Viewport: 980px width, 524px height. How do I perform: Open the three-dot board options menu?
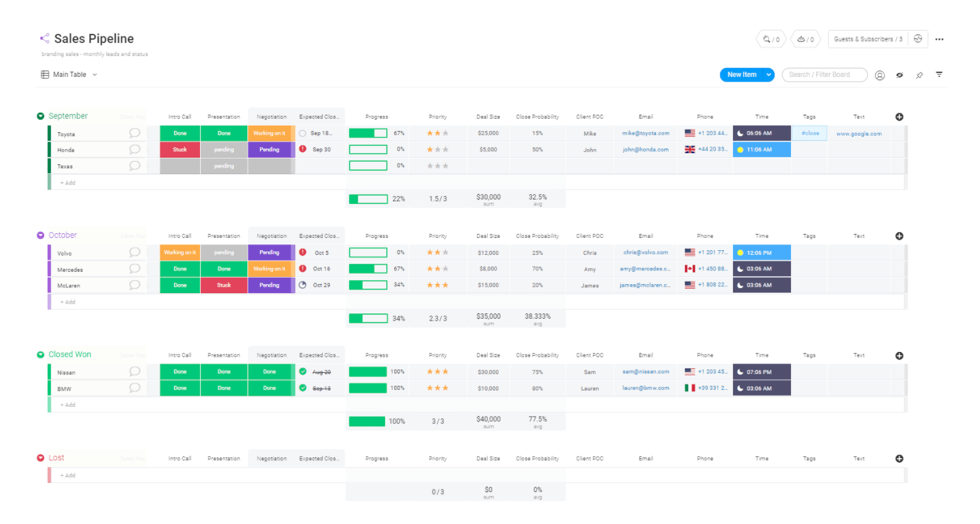click(x=939, y=39)
